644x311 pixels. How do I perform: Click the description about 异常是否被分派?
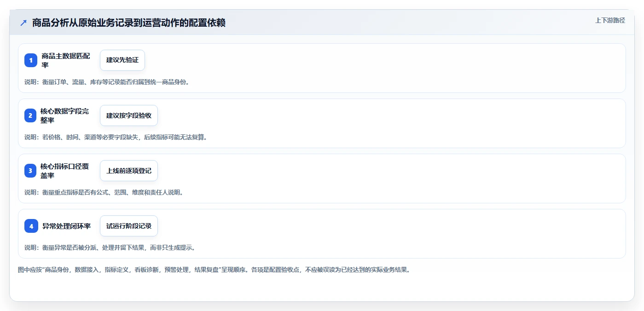point(110,248)
